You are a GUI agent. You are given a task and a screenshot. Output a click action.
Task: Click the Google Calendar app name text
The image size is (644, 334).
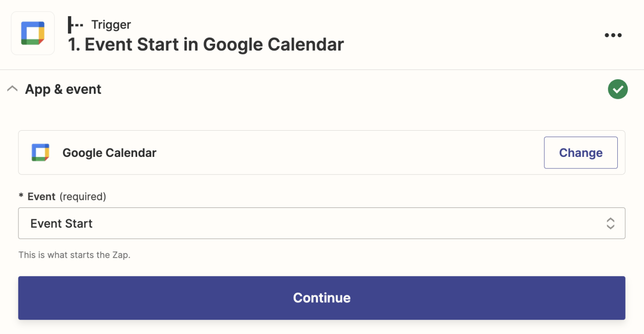(x=109, y=153)
